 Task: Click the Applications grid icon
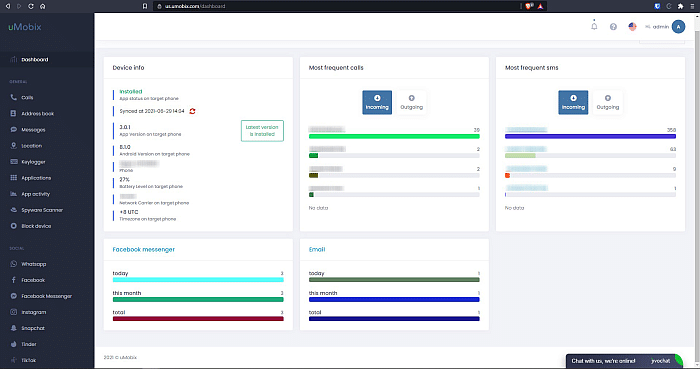[x=13, y=178]
